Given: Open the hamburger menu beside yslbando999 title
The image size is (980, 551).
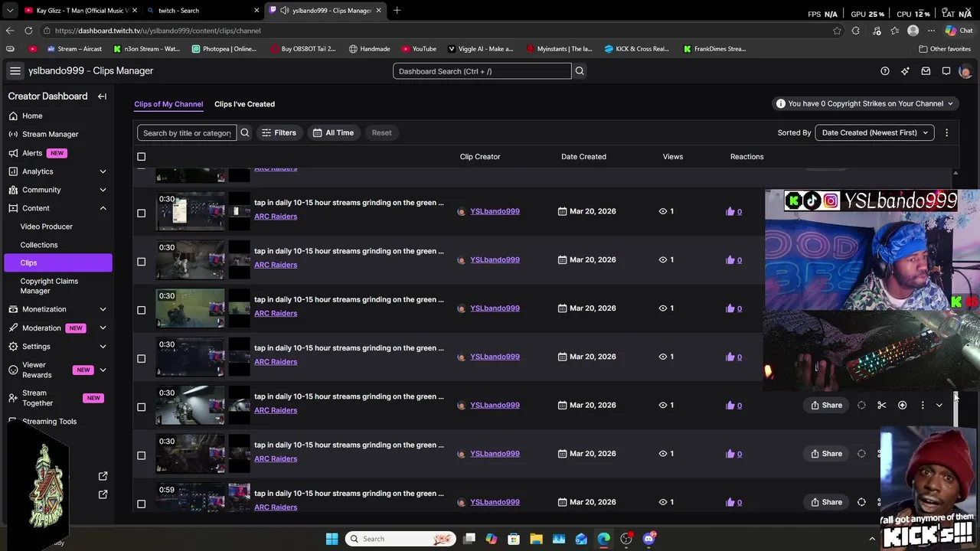Looking at the screenshot, I should click(15, 70).
